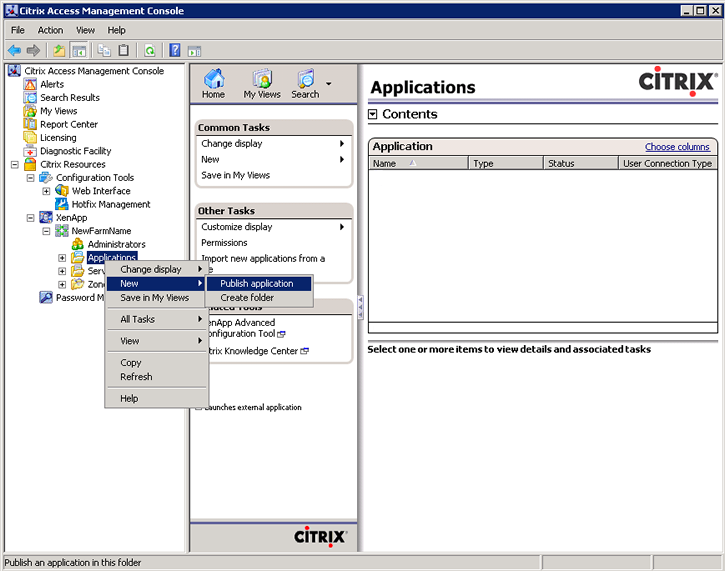Select the Administrators tree icon
This screenshot has height=571, width=725.
click(78, 244)
